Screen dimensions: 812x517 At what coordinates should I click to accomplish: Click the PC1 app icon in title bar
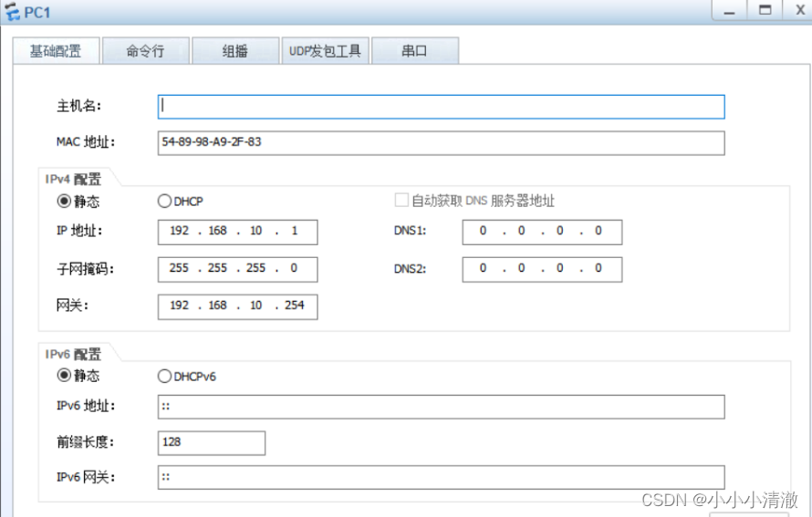[x=12, y=11]
